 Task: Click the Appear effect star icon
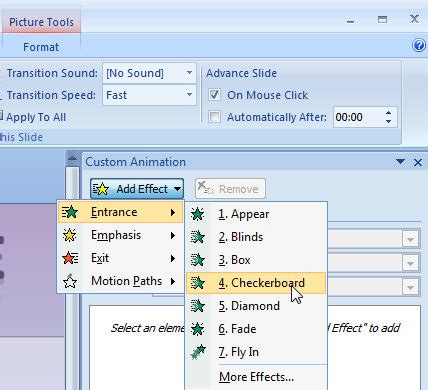tap(198, 214)
